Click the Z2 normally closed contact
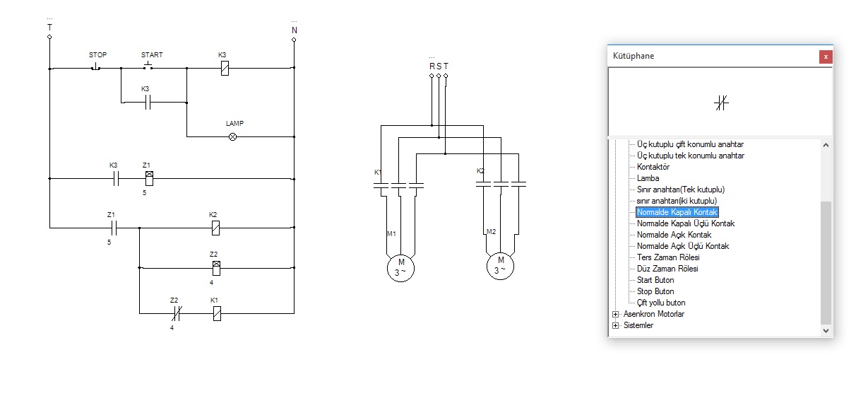 [x=176, y=313]
